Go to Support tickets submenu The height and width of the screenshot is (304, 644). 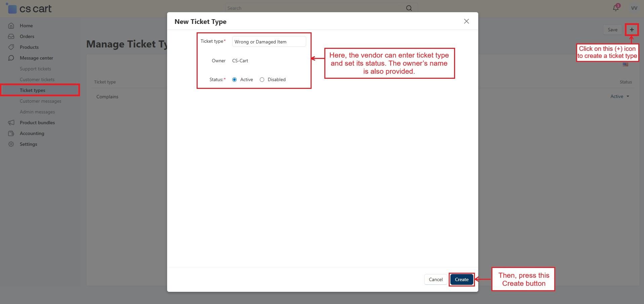pos(35,69)
